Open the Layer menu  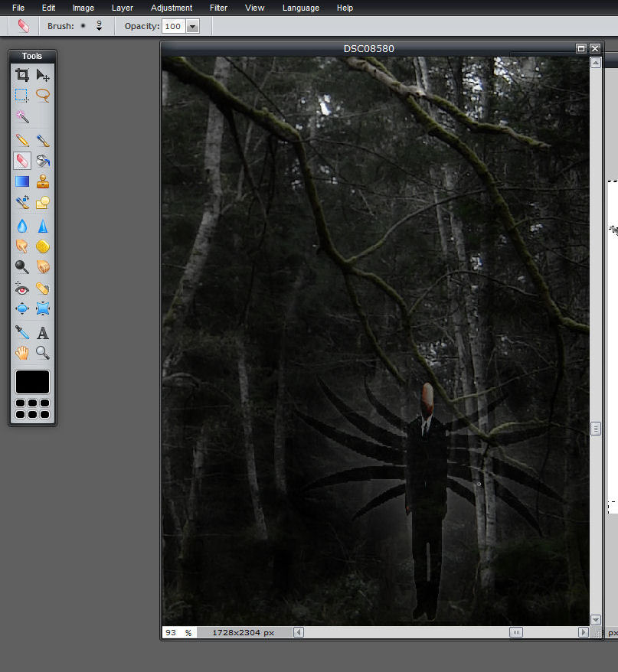123,8
